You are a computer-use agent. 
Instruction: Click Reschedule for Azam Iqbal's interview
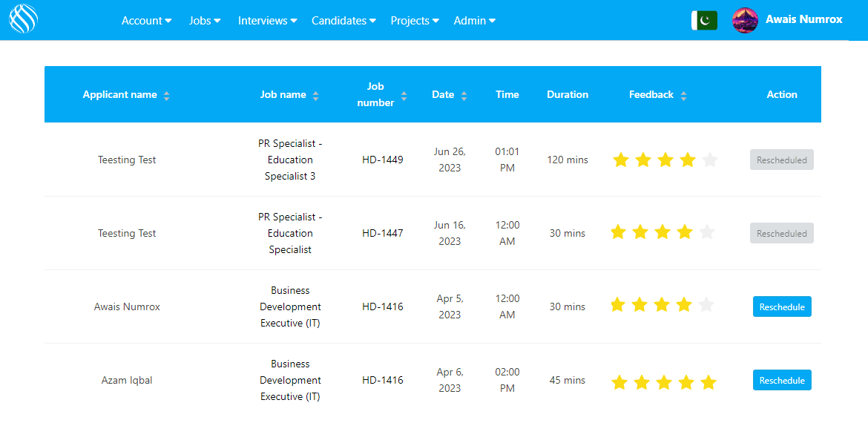(782, 379)
